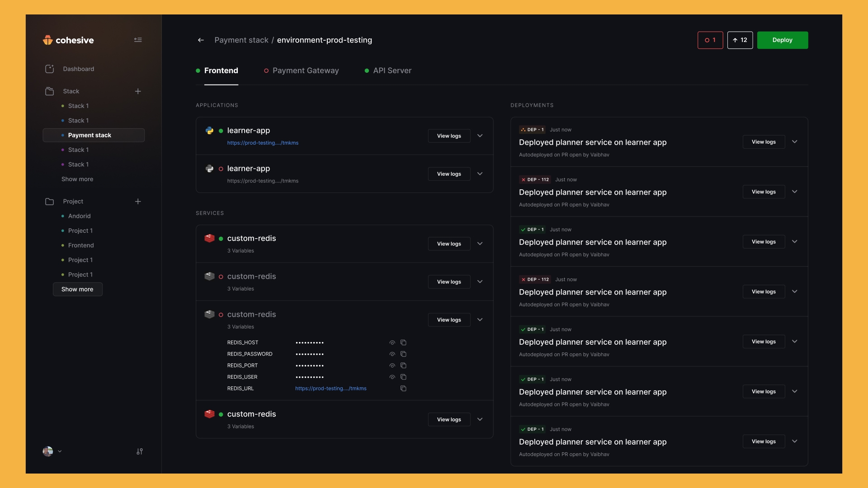The image size is (868, 488).
Task: Unhide the REDIS_USER value
Action: [x=392, y=377]
